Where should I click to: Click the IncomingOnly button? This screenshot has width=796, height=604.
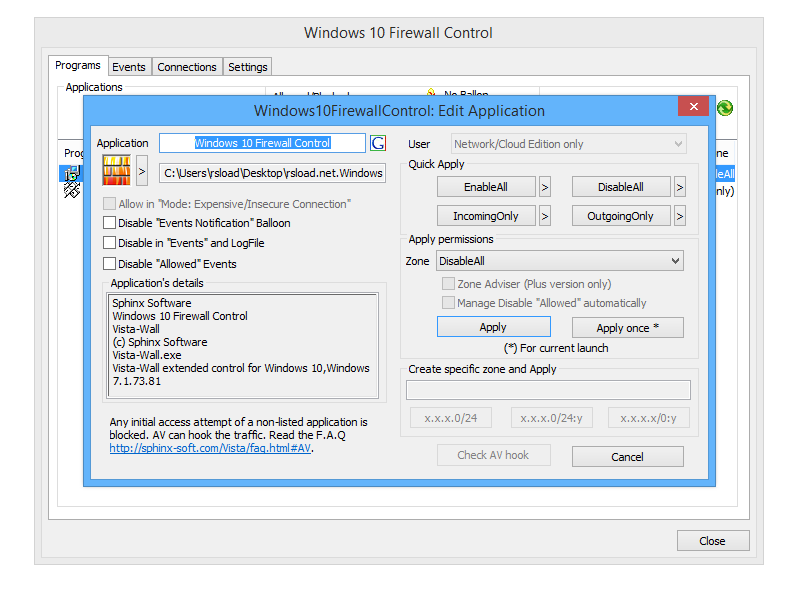[x=486, y=216]
